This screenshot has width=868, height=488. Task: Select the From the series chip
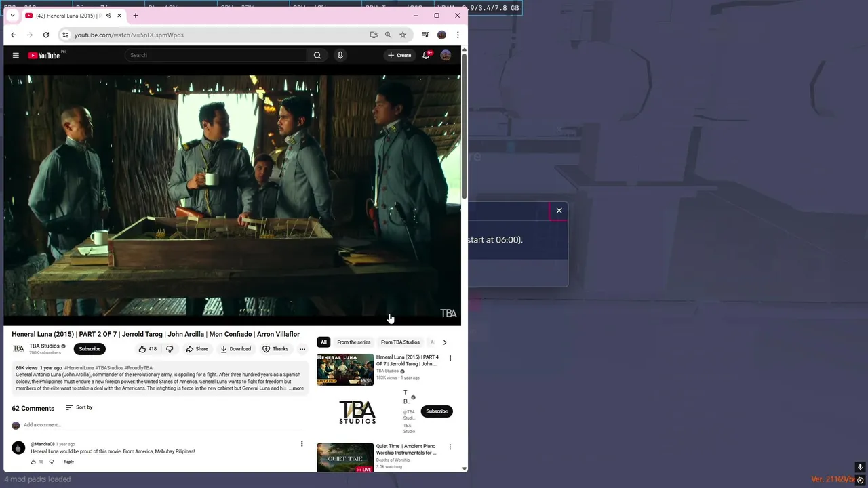tap(354, 342)
